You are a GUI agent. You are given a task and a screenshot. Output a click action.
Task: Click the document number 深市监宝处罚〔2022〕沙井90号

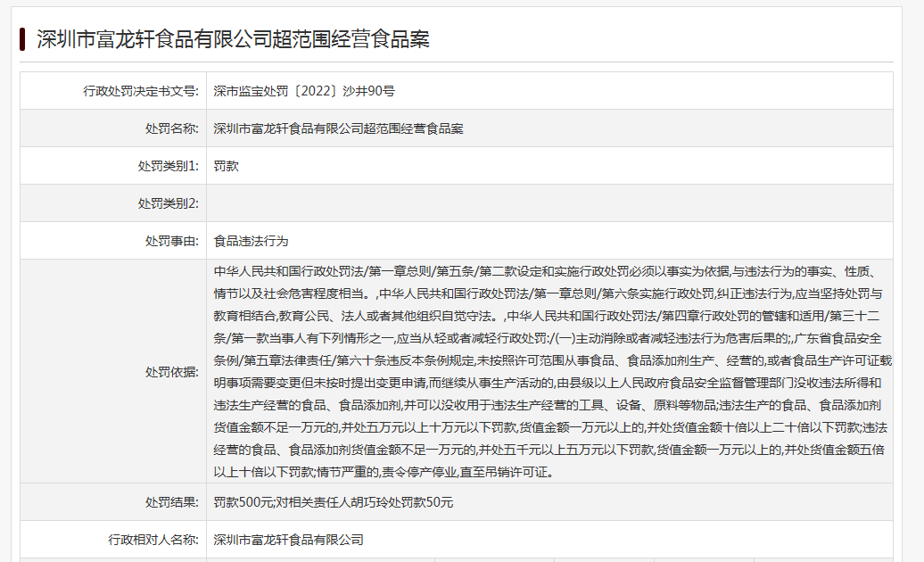304,91
